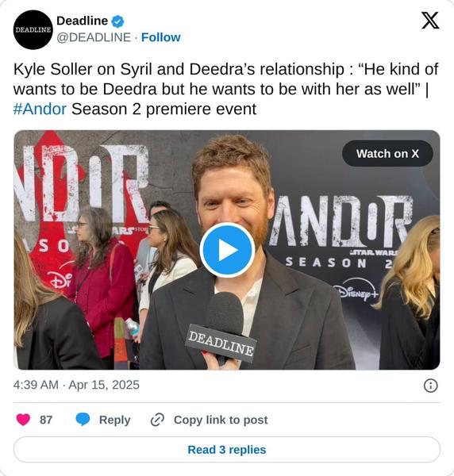Click the 87 likes count
Viewport: 454px width, 476px height.
46,420
